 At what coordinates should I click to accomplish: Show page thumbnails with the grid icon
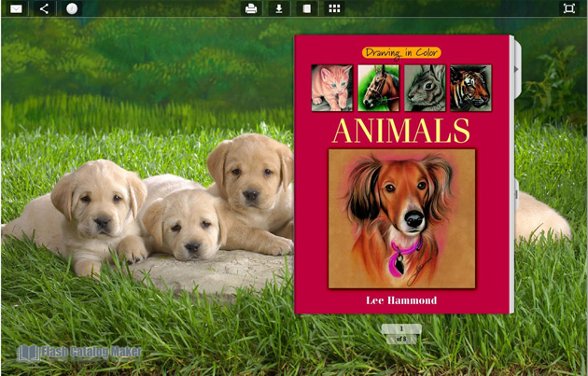coord(334,8)
